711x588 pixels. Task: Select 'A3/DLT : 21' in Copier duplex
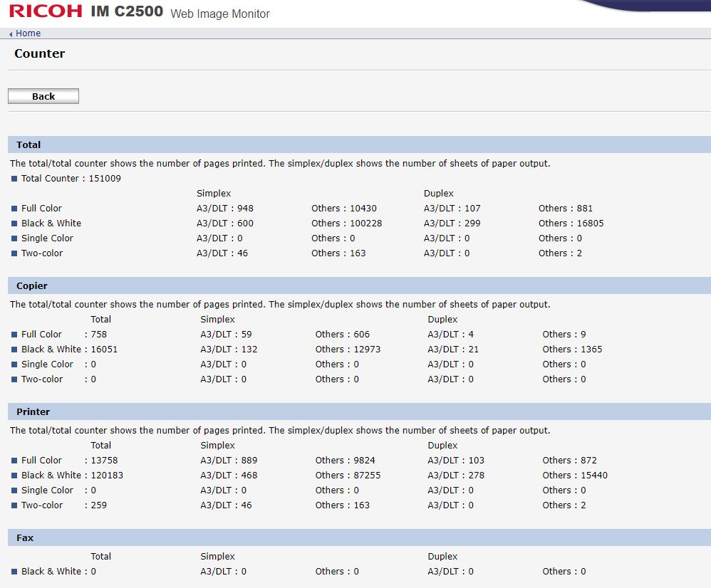453,349
